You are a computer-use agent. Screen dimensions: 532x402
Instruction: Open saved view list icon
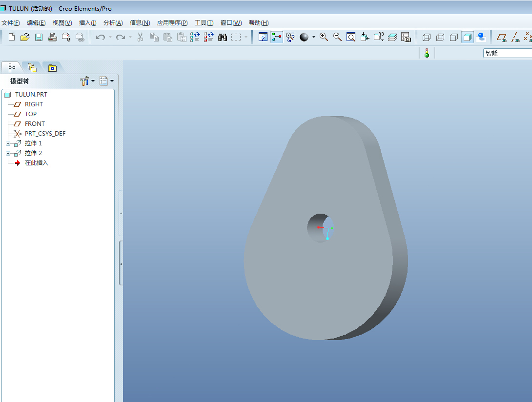pyautogui.click(x=379, y=37)
